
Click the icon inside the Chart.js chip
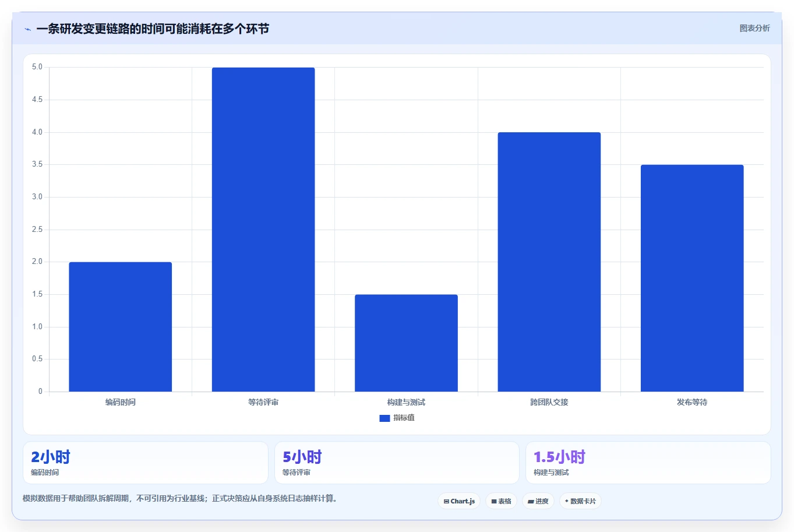(446, 501)
